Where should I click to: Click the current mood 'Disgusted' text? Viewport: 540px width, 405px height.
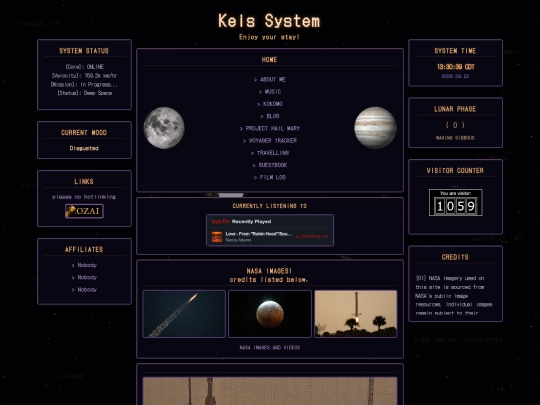[84, 148]
